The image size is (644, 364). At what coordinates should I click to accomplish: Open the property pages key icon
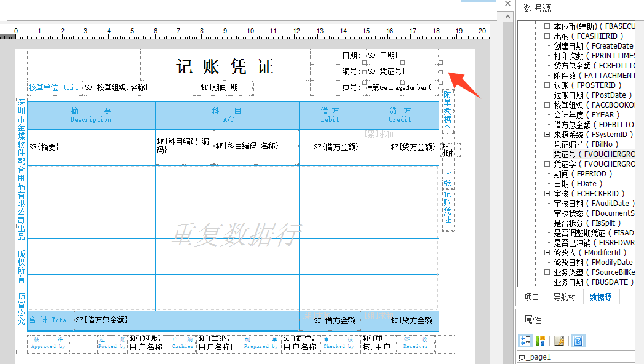[559, 340]
